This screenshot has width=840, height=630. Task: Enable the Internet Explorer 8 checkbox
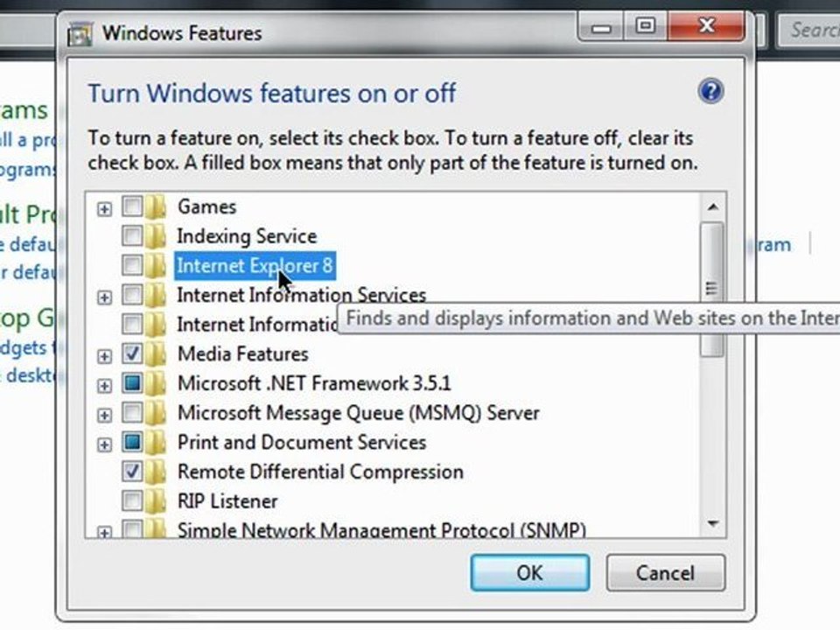click(132, 265)
